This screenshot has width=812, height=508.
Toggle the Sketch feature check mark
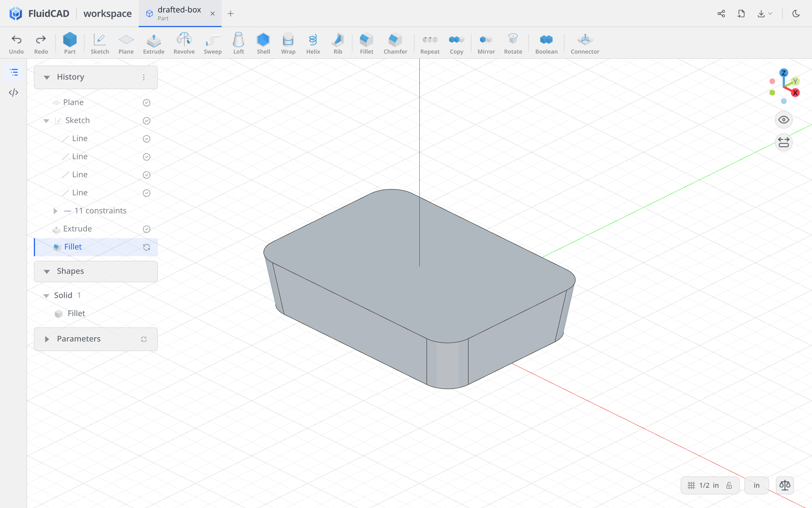(x=146, y=121)
